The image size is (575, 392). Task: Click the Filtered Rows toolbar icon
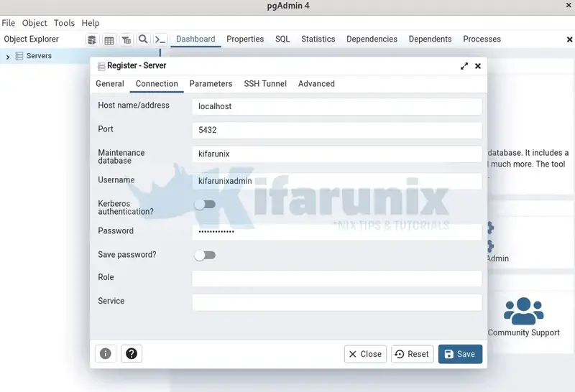coord(126,39)
